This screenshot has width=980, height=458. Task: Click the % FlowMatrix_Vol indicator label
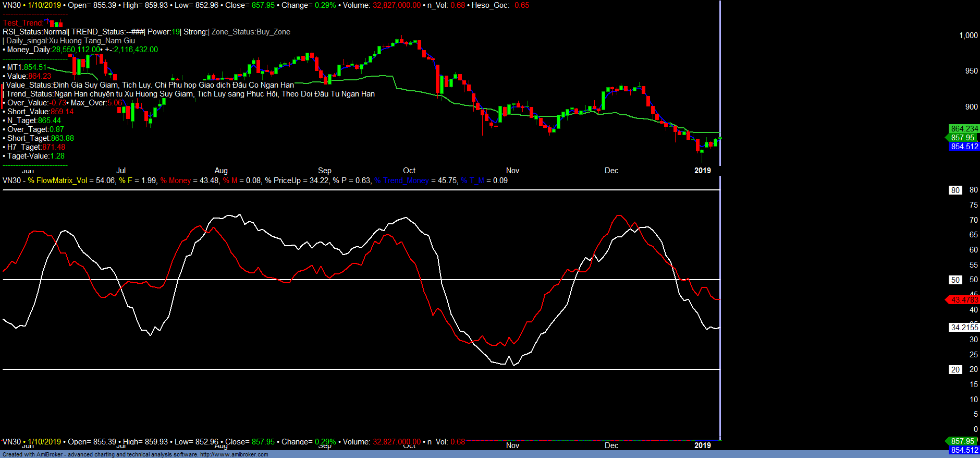(x=57, y=180)
